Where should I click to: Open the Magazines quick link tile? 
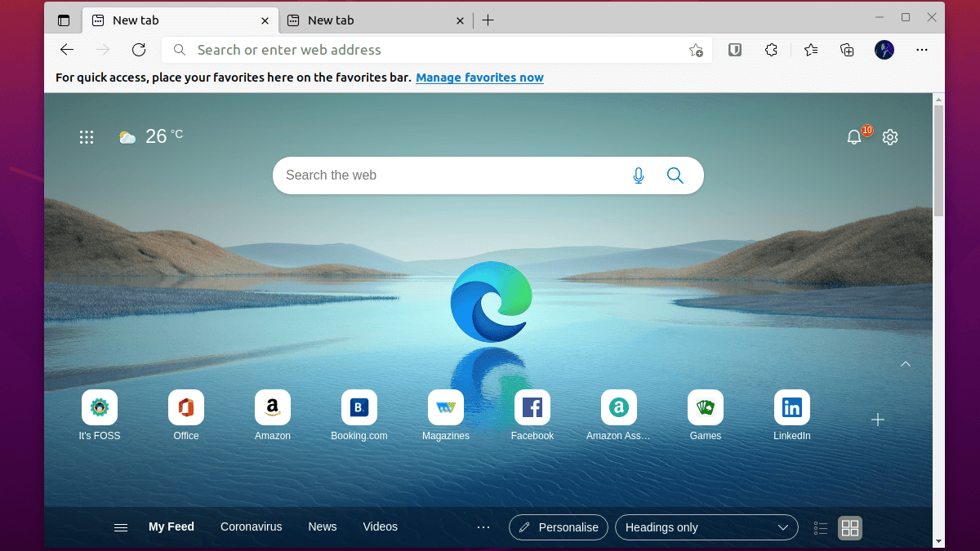pyautogui.click(x=446, y=415)
